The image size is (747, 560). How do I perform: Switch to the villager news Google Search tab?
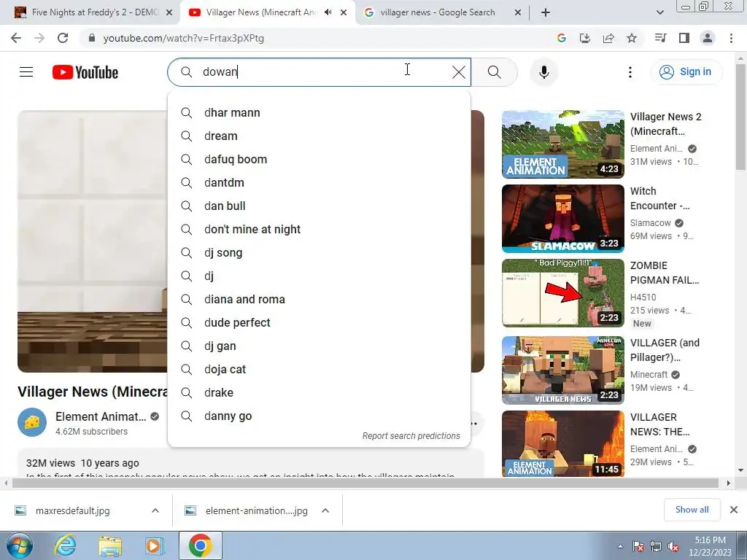click(x=441, y=12)
